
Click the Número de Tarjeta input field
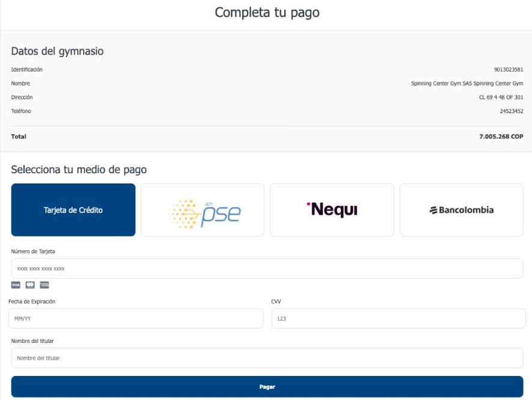[266, 268]
